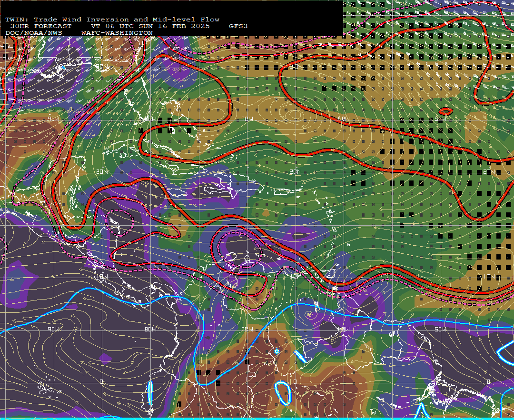This screenshot has width=514, height=420.
Task: Click the small red oval contour by upper 50W label
Action: pos(445,111)
